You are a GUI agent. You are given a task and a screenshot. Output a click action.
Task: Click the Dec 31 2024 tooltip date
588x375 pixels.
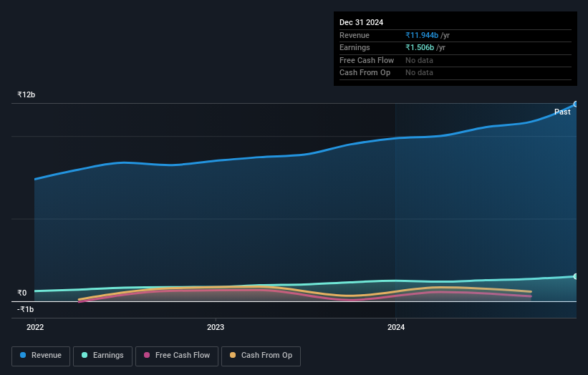361,22
